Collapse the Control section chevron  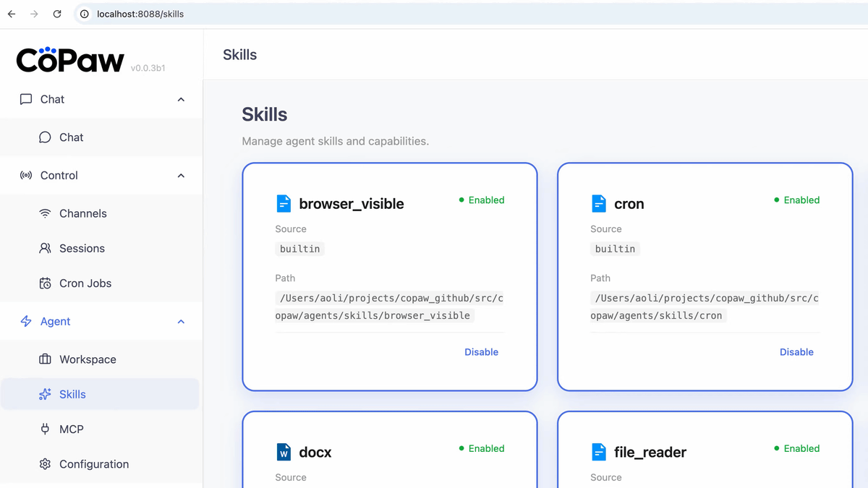click(x=181, y=176)
